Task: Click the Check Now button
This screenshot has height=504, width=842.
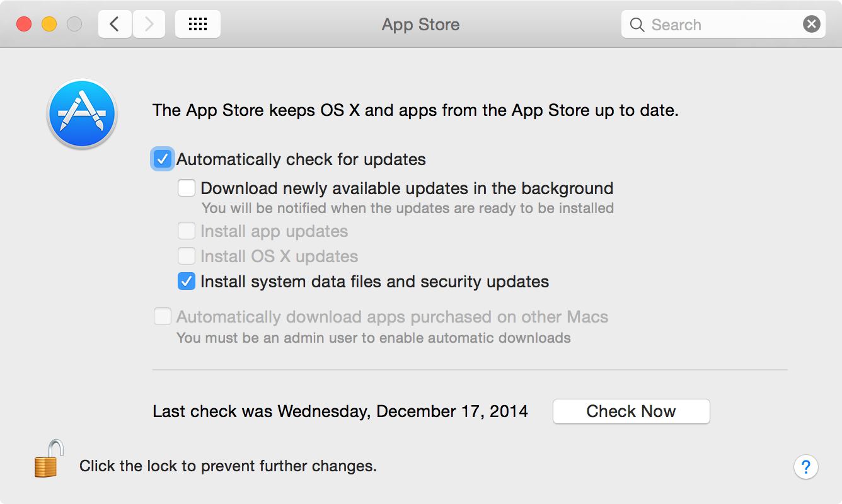Action: (x=631, y=411)
